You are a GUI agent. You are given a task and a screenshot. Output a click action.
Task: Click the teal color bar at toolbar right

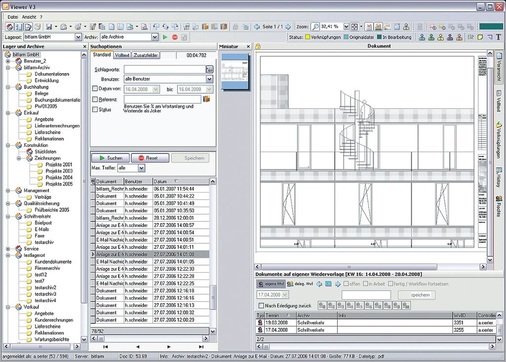pos(491,26)
